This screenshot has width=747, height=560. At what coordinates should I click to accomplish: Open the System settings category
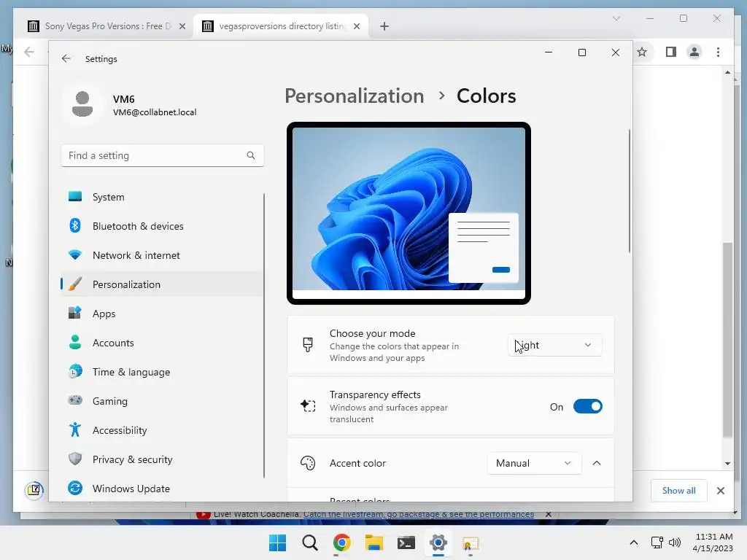point(162,197)
